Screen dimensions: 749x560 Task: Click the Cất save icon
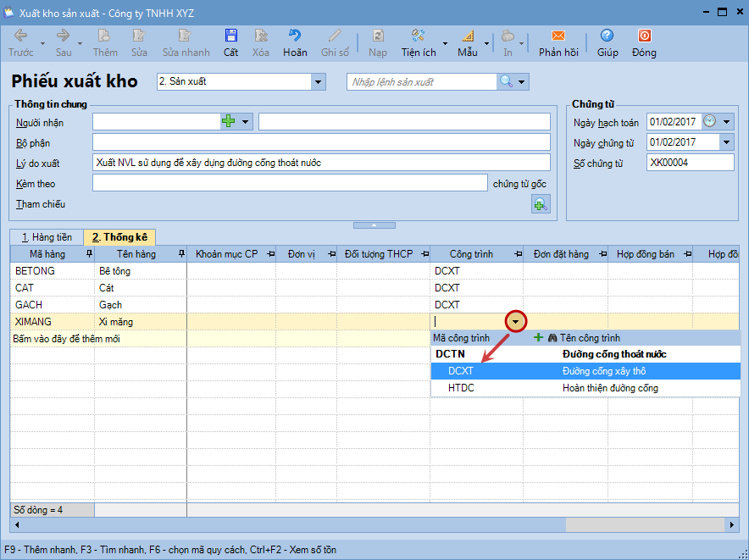[230, 36]
